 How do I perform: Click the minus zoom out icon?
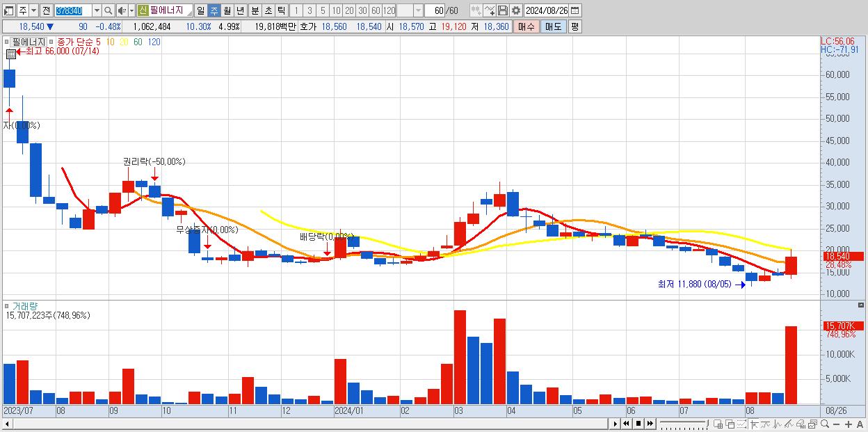pyautogui.click(x=837, y=424)
